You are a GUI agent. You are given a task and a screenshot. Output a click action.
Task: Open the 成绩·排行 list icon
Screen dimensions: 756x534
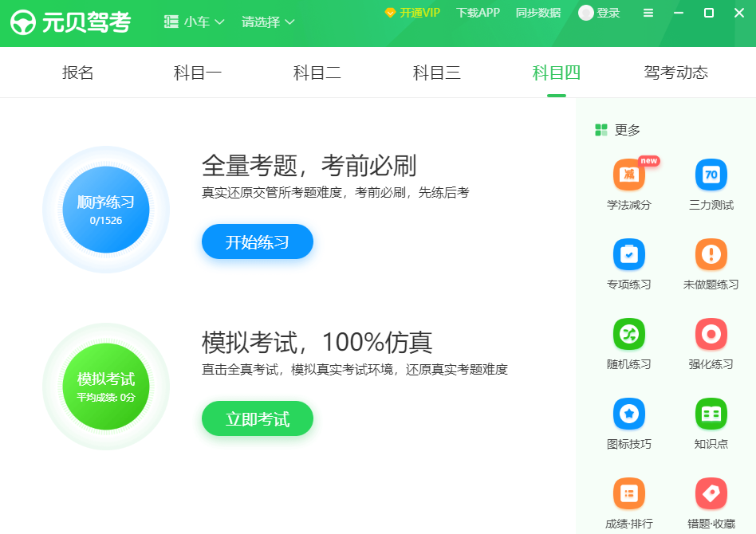pos(628,493)
